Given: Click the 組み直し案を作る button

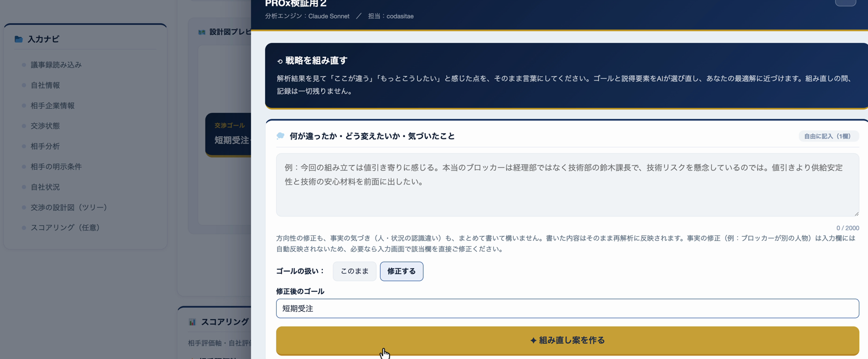Looking at the screenshot, I should click(x=567, y=340).
